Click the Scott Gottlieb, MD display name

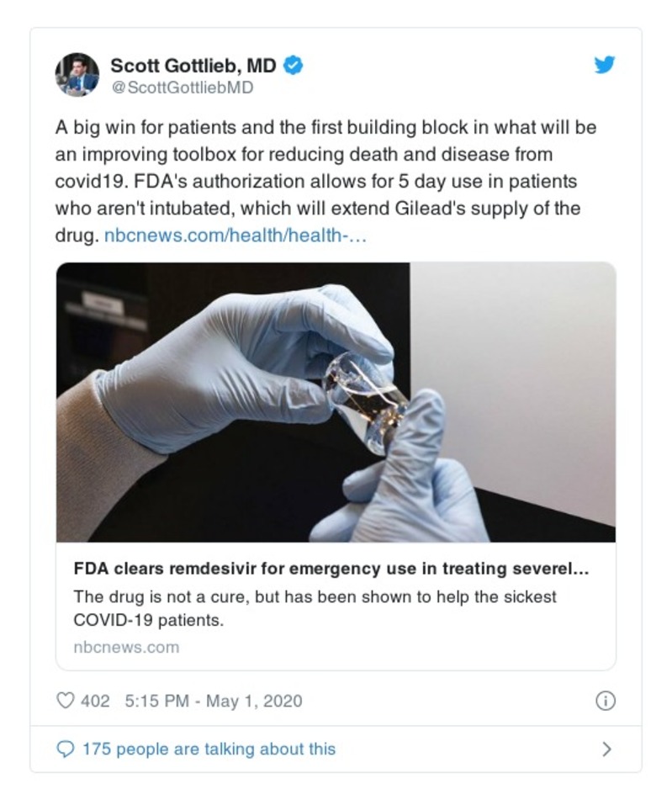point(193,66)
